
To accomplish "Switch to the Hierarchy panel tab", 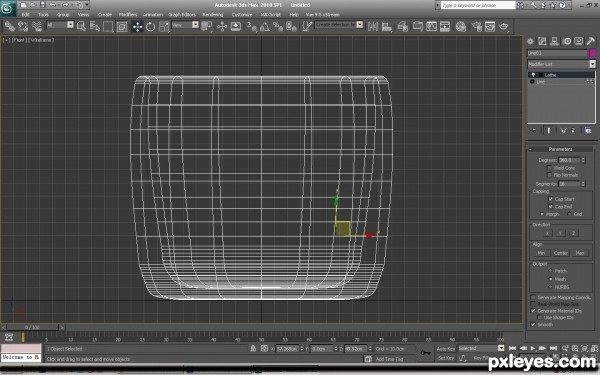I will (554, 41).
